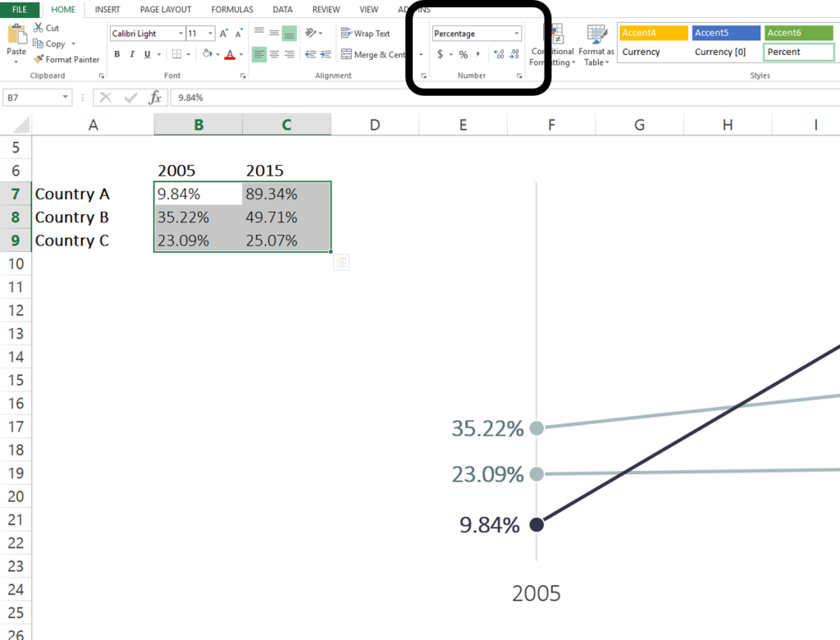The height and width of the screenshot is (640, 840).
Task: Click the Paste Options smart tag
Action: coord(341,263)
